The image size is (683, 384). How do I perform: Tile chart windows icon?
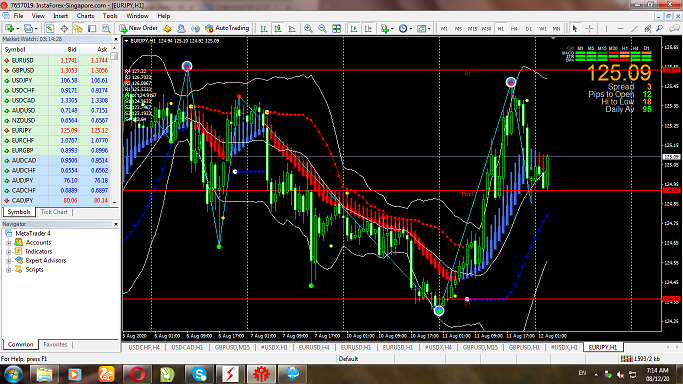click(x=336, y=28)
